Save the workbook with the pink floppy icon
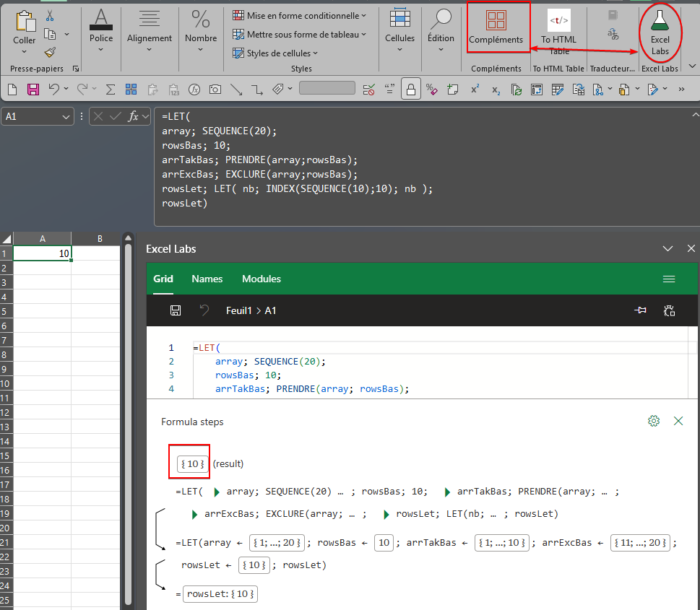700x610 pixels. [x=33, y=90]
